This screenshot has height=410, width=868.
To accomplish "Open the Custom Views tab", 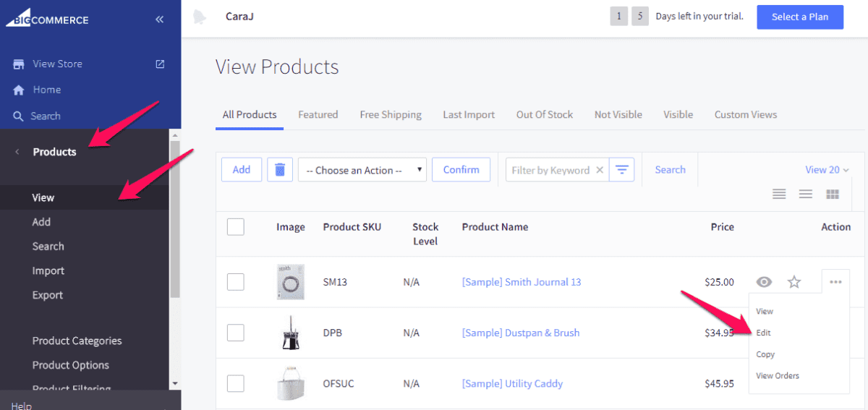I will coord(746,114).
